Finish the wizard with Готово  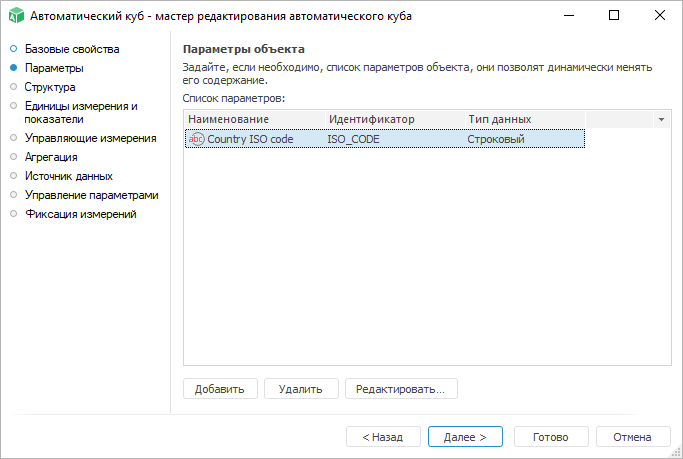(x=551, y=437)
